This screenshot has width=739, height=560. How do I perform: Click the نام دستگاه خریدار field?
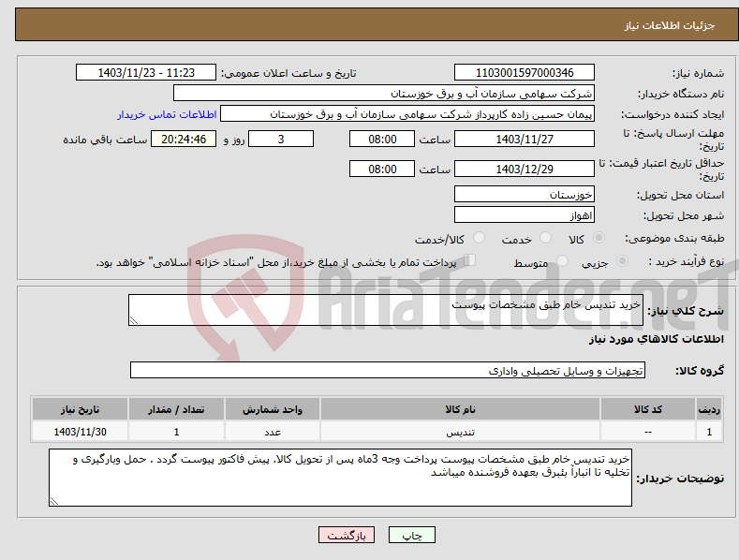coord(384,94)
